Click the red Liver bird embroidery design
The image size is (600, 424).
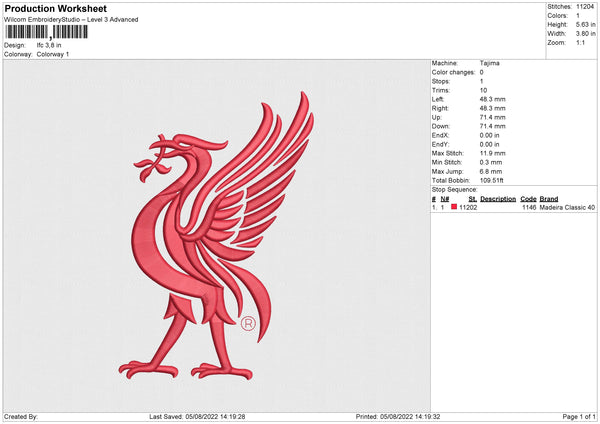coord(216,235)
